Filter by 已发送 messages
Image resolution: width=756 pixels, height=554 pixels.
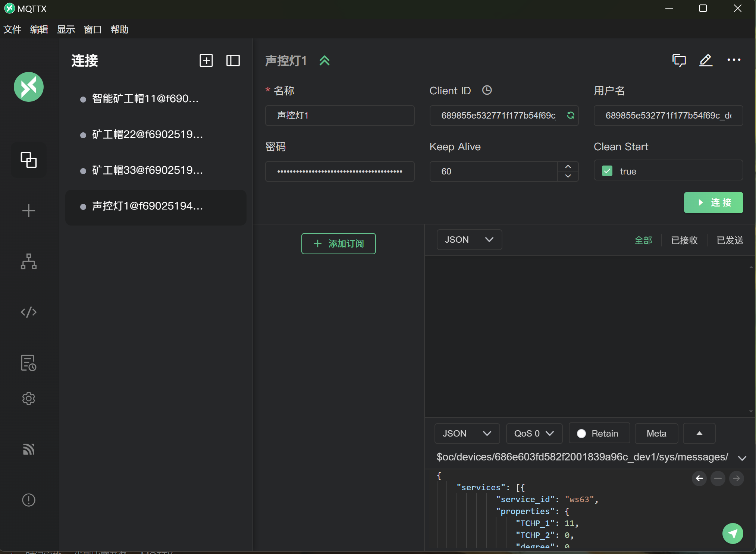730,240
